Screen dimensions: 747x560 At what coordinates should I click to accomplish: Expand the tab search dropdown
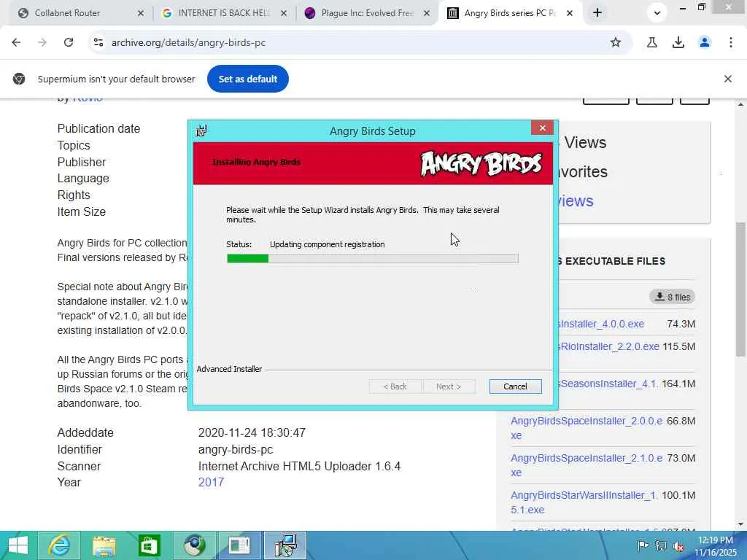[x=657, y=13]
